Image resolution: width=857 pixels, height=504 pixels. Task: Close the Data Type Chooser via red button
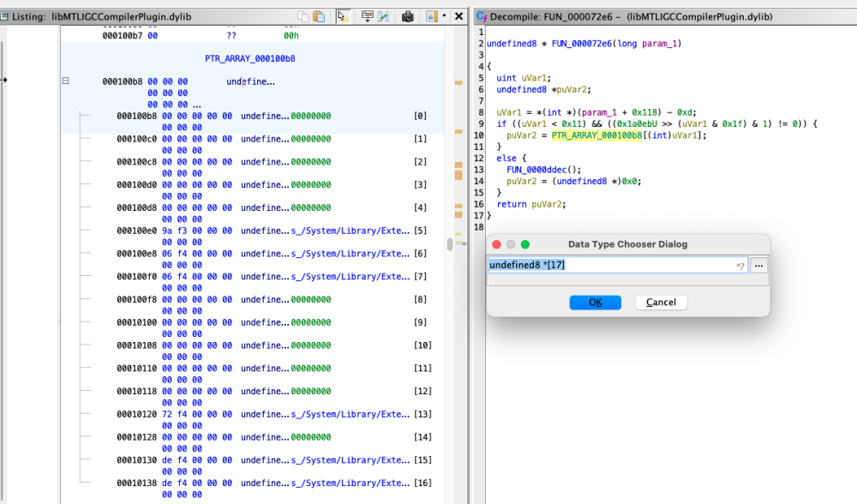pyautogui.click(x=496, y=244)
